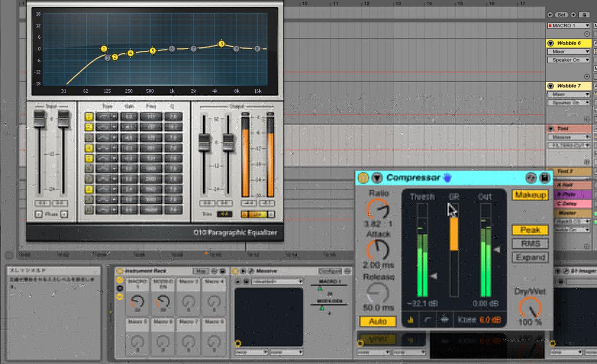
Task: Select Expand mode in Compressor
Action: coord(530,257)
